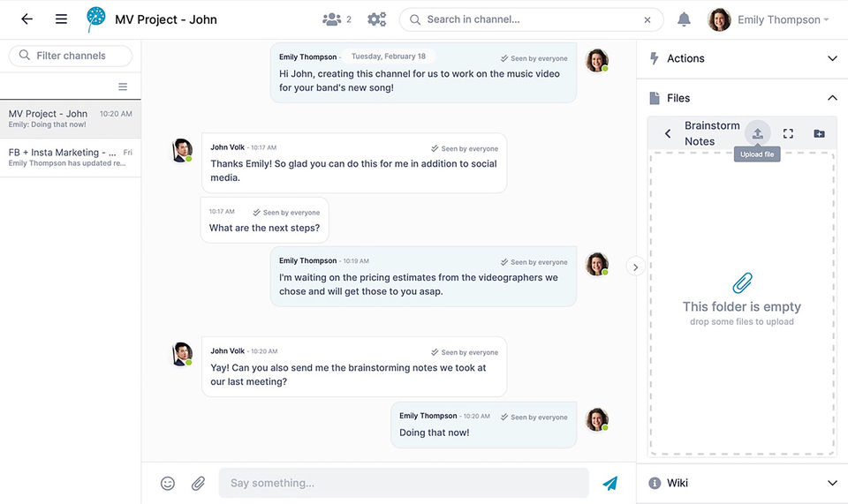Open the emoji picker
Viewport: 848px width, 504px height.
pos(168,483)
